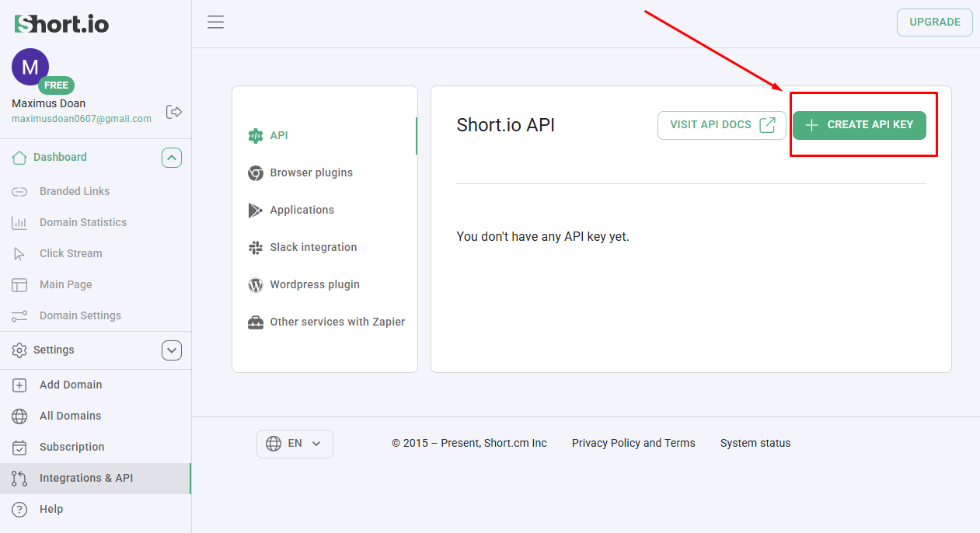Click the Dashboard home icon

coord(19,158)
